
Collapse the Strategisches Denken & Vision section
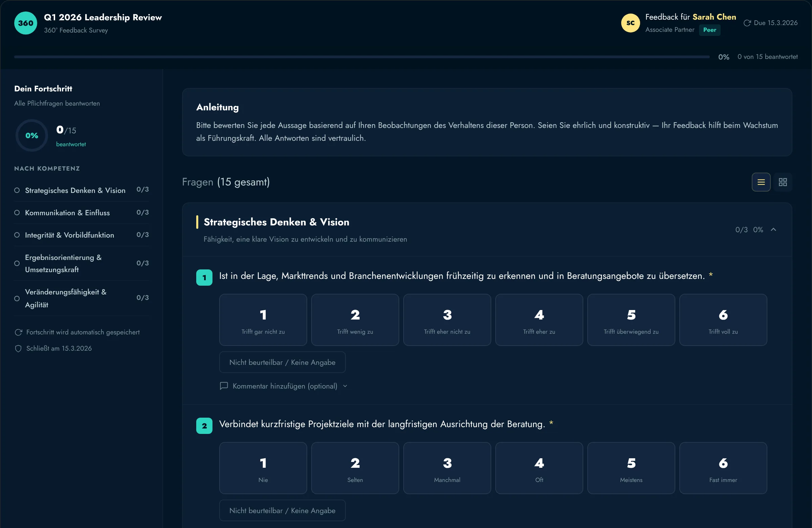point(773,230)
